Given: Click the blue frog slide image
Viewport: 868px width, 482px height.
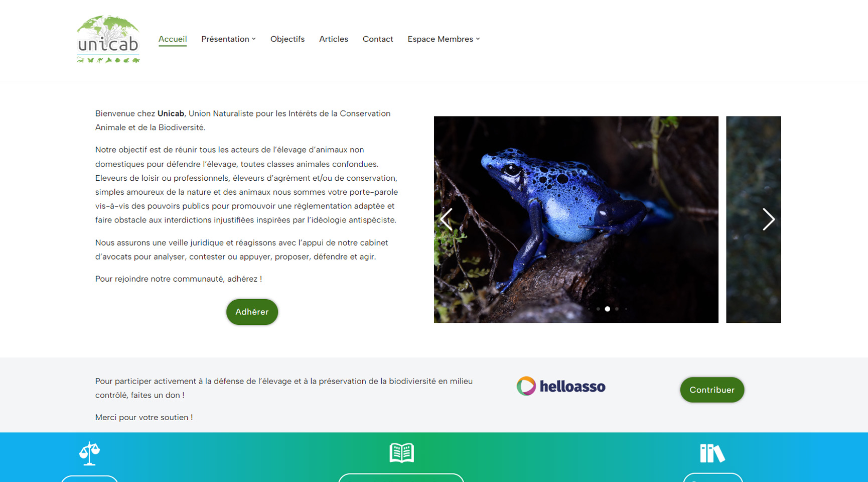Looking at the screenshot, I should tap(576, 219).
